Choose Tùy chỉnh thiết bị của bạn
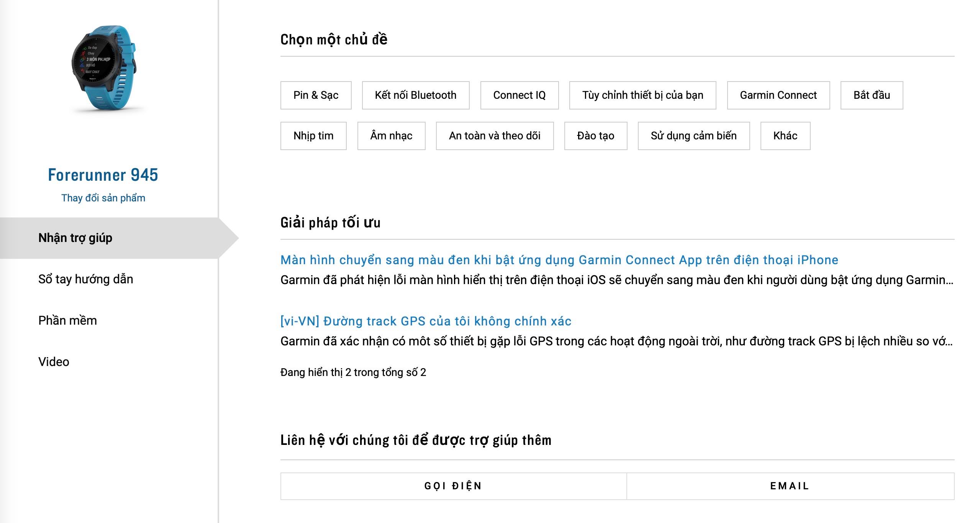980x523 pixels. pos(642,95)
